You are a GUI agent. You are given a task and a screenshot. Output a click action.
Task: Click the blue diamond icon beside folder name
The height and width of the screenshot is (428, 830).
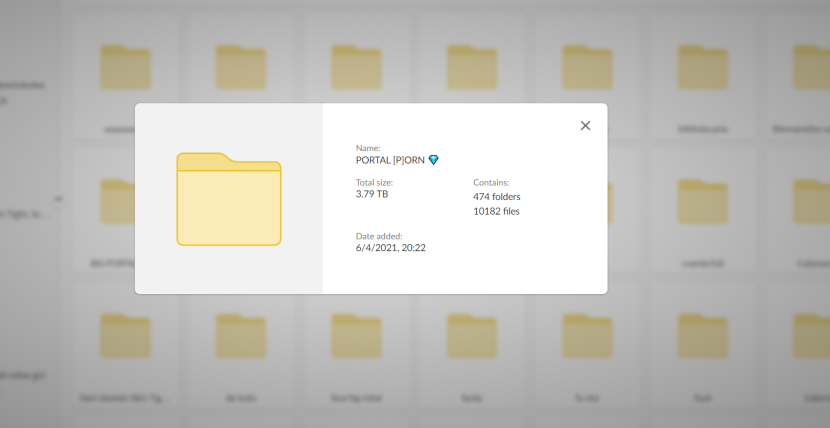pos(433,160)
